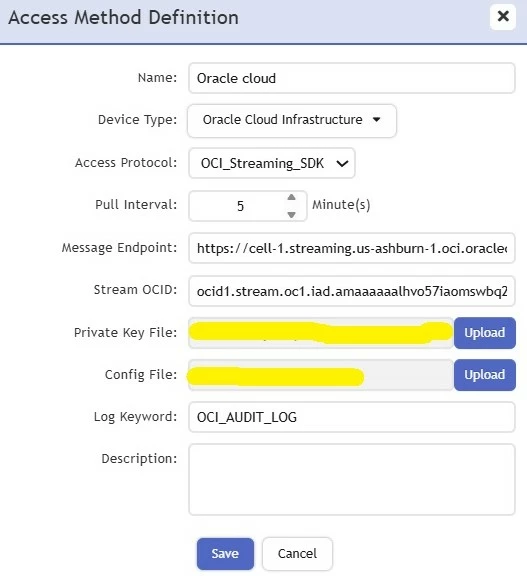Image resolution: width=527 pixels, height=587 pixels.
Task: Upload a Private Key File
Action: [x=485, y=333]
